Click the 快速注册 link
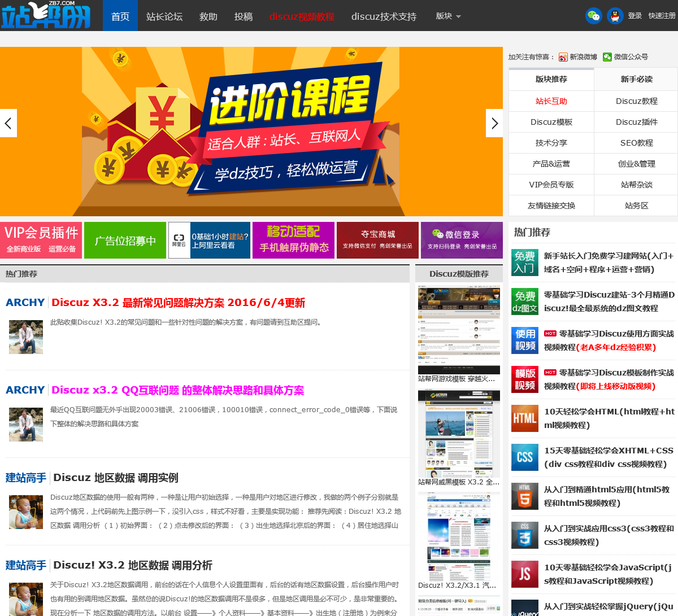 [662, 16]
